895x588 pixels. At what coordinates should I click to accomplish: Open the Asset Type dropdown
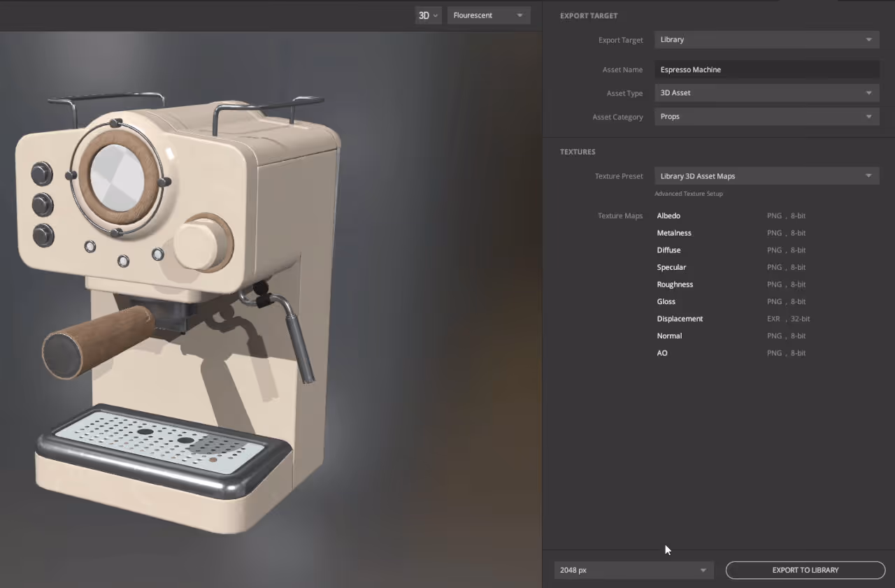(x=766, y=92)
